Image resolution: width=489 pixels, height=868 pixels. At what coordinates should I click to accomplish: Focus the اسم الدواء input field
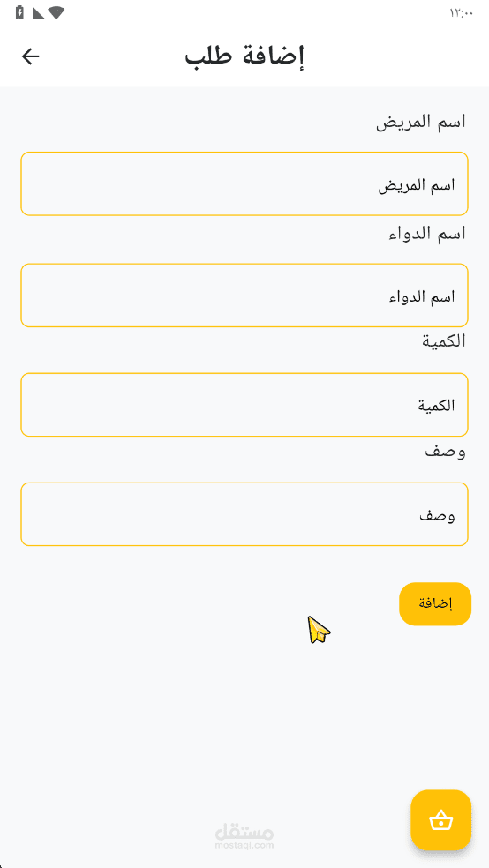click(x=244, y=296)
